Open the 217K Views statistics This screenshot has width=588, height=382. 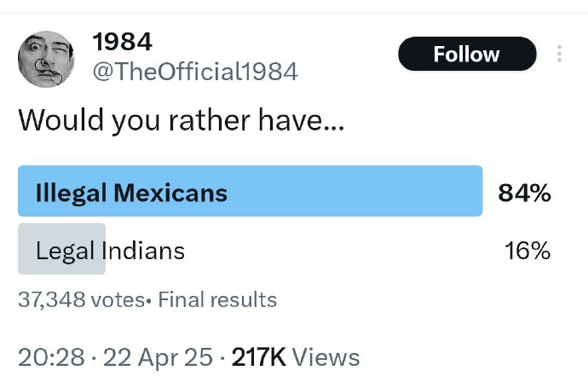[296, 357]
